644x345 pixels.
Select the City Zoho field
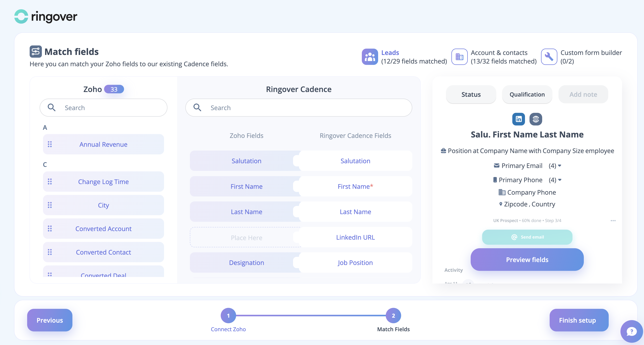(103, 205)
